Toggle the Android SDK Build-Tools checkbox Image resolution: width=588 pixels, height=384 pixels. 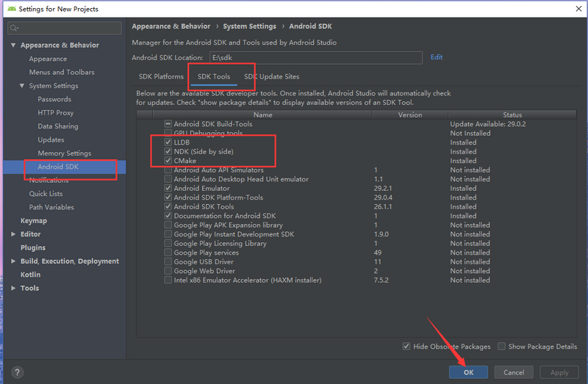tap(168, 124)
